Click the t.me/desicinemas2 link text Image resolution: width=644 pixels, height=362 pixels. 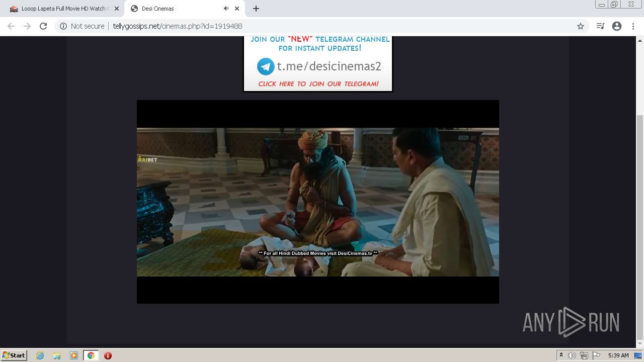[x=329, y=66]
